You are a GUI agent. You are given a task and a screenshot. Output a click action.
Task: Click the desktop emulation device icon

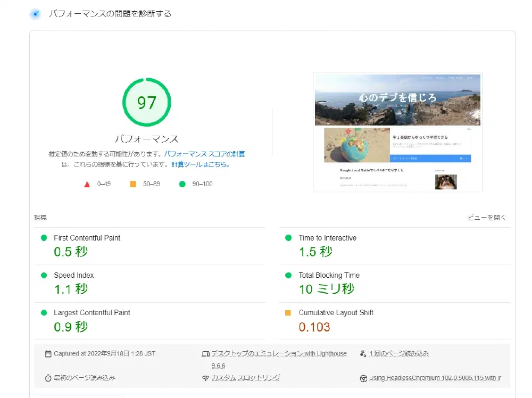[205, 354]
